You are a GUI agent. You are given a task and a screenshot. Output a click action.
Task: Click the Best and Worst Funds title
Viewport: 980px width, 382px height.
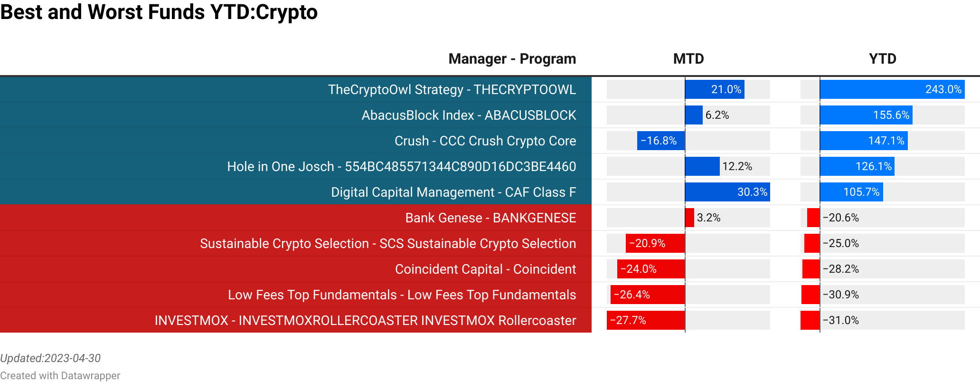coord(159,12)
